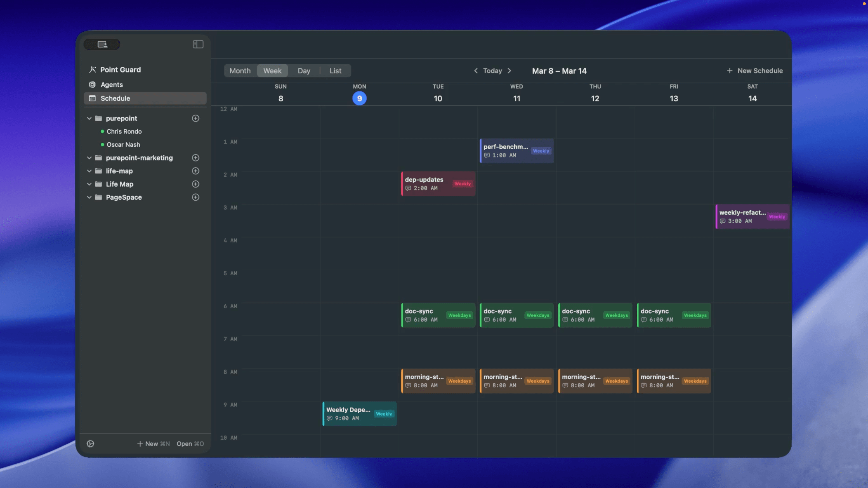Viewport: 868px width, 488px height.
Task: Click the window switcher pill icon
Action: [102, 44]
